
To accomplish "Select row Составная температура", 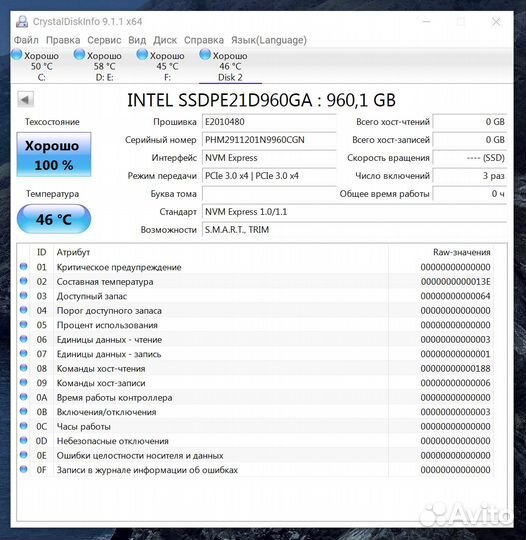I will pyautogui.click(x=255, y=282).
